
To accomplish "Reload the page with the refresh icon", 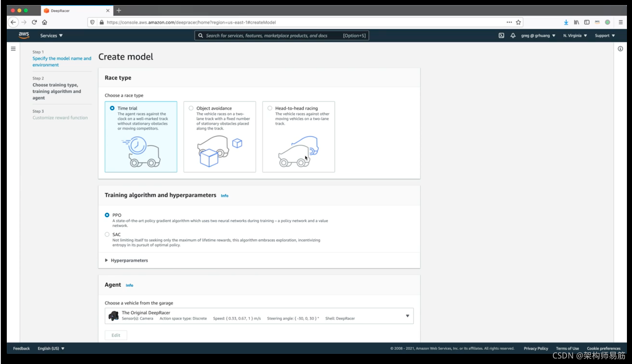I will coord(34,22).
